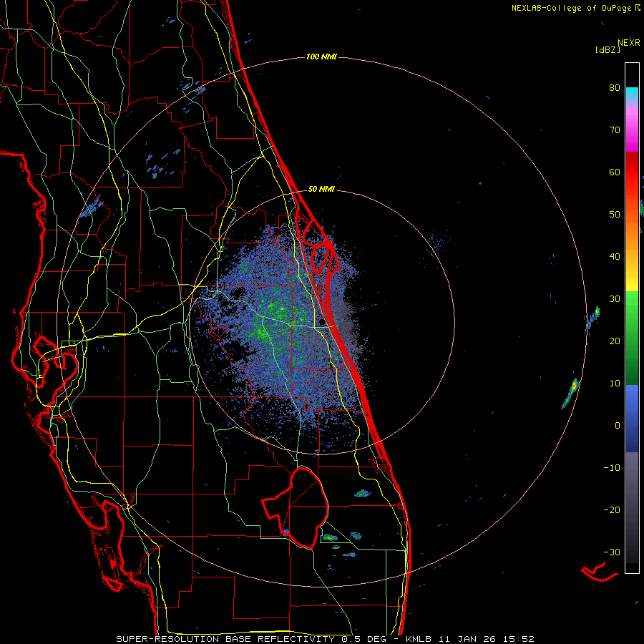644x644 pixels.
Task: Click the 40 value on the dBZ scale
Action: tap(615, 257)
